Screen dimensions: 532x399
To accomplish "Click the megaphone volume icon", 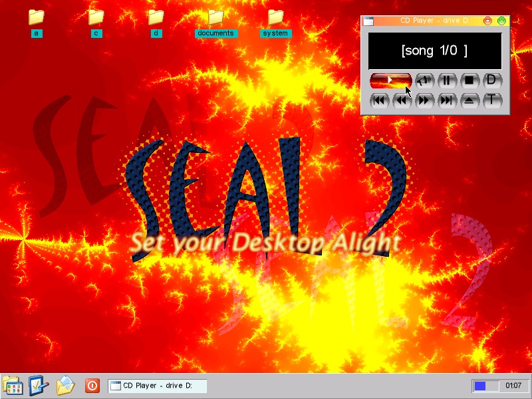I will pos(424,80).
